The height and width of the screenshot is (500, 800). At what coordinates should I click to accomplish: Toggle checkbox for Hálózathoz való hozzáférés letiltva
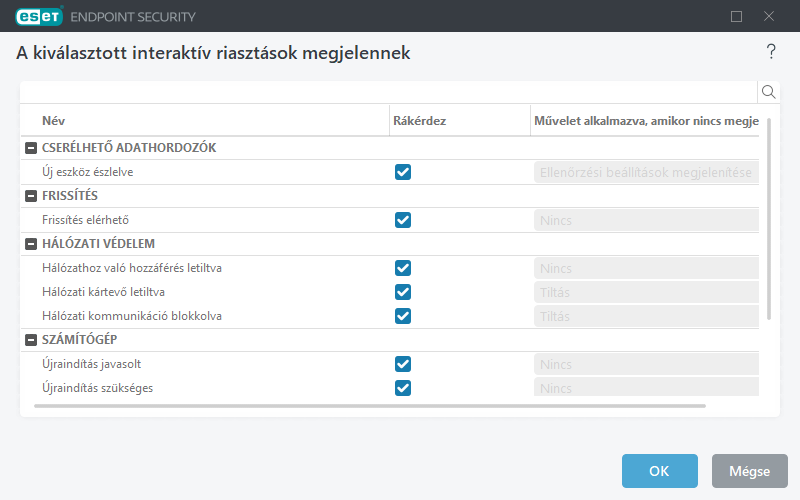[403, 268]
